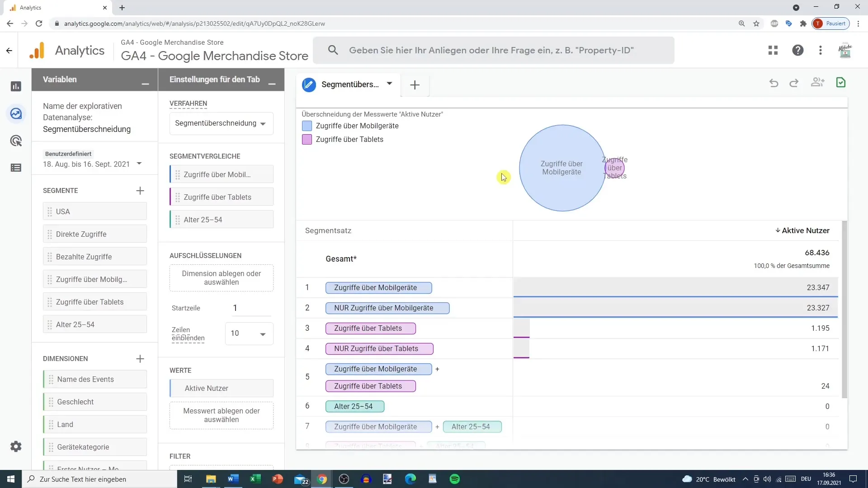Screen dimensions: 868x488
Task: Select the Geschlecht dimension
Action: (x=95, y=402)
